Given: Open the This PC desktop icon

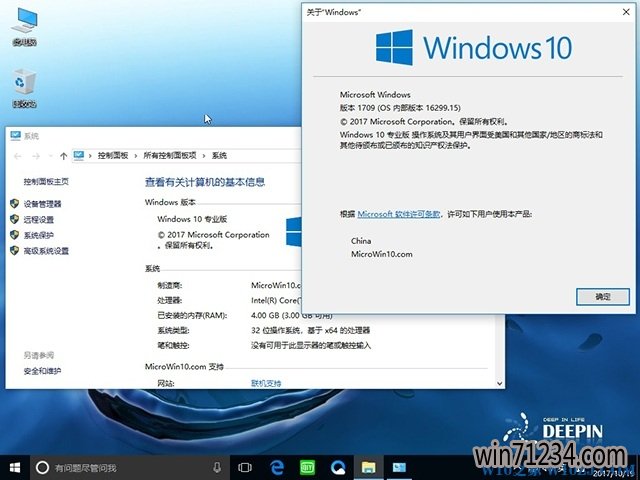Looking at the screenshot, I should [24, 26].
